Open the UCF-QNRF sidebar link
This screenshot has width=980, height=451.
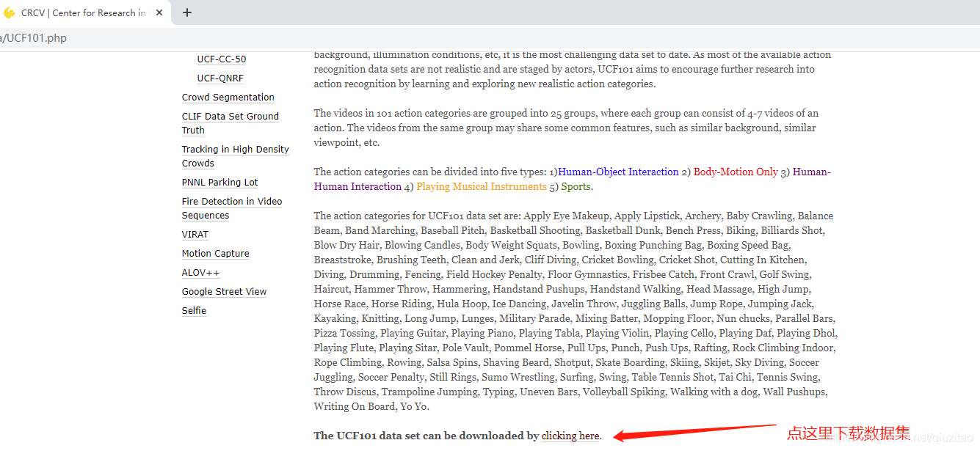point(220,78)
